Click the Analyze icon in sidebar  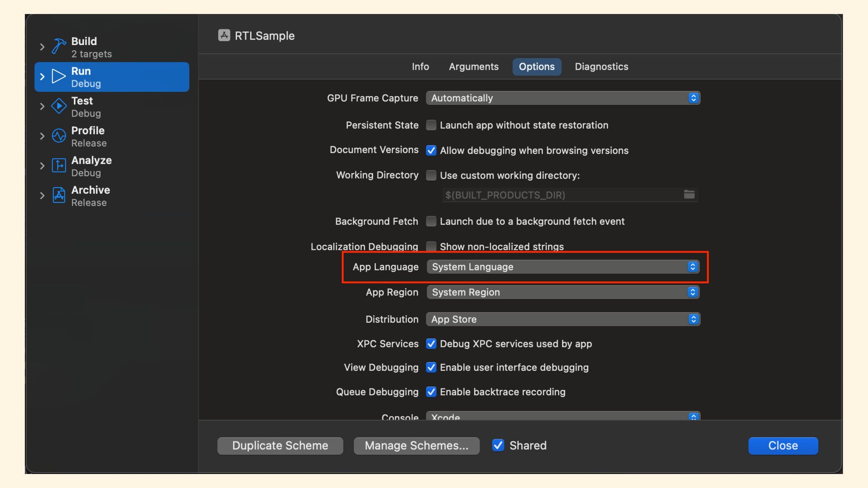(x=59, y=165)
